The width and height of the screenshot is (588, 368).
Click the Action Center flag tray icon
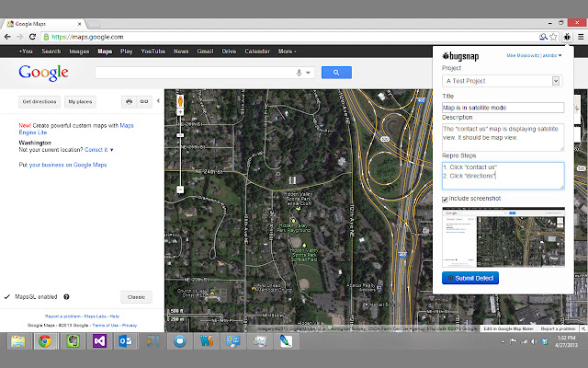(x=514, y=341)
